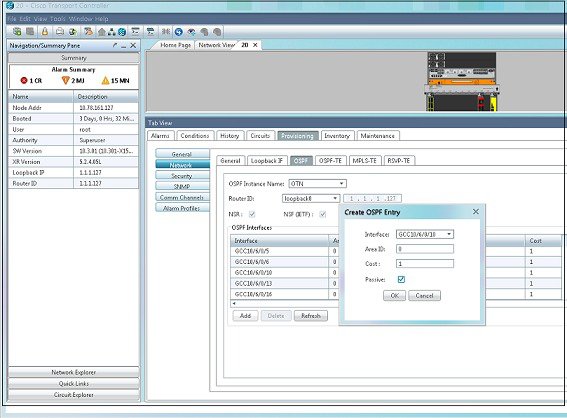Open the Help menu
Screen dimensions: 567x418
pyautogui.click(x=102, y=19)
